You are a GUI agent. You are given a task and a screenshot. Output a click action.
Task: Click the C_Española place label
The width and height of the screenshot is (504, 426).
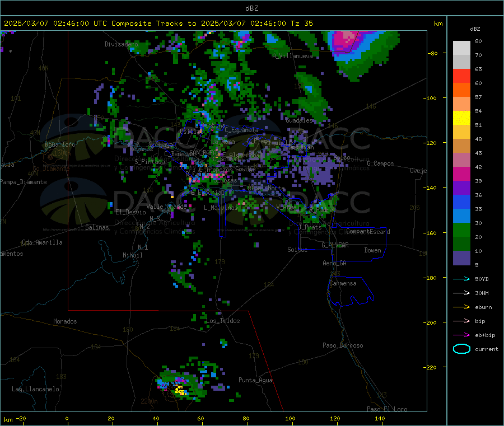(241, 130)
